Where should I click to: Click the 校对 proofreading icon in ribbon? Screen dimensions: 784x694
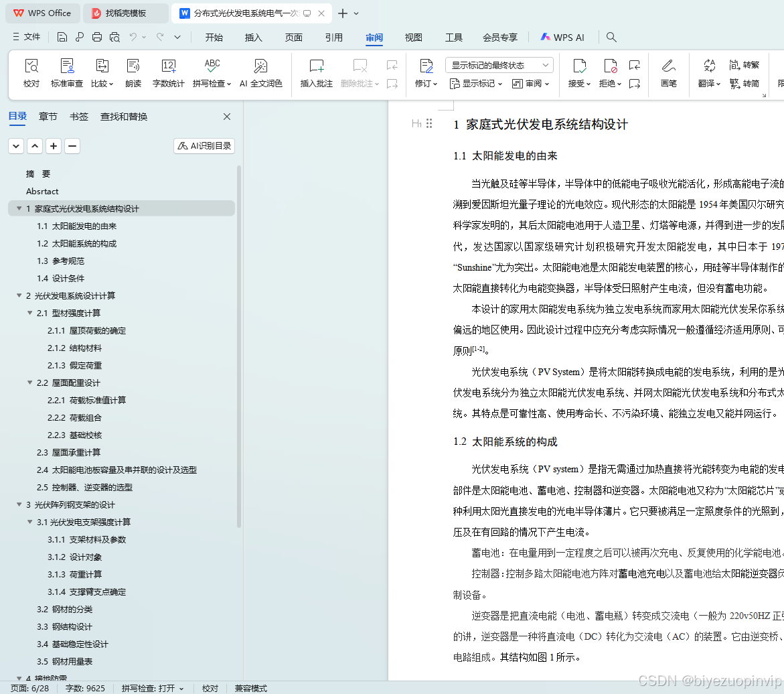pyautogui.click(x=31, y=72)
